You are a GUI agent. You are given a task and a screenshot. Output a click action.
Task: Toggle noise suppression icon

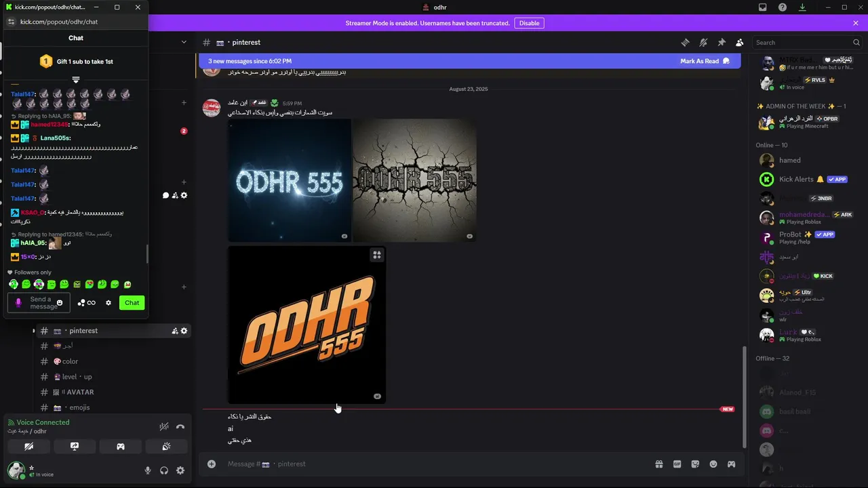(163, 427)
